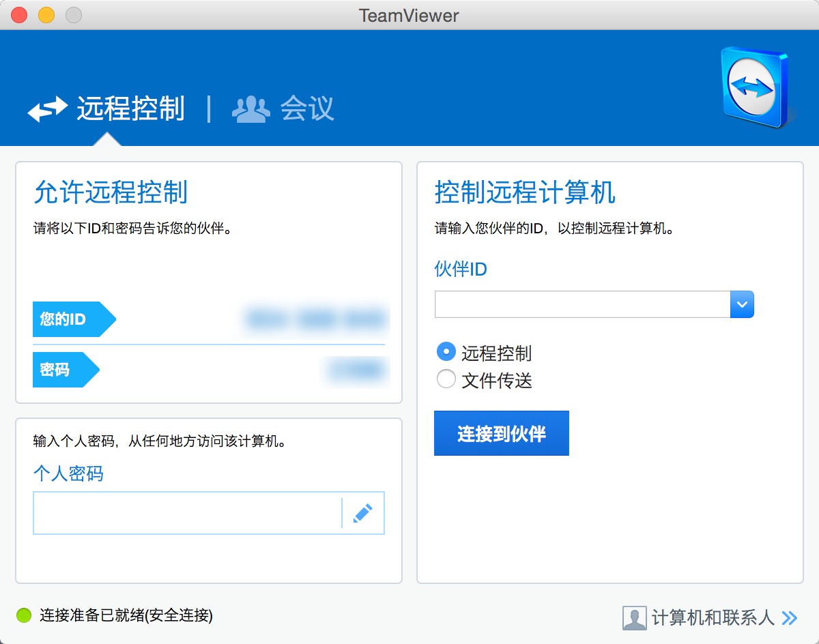Click the 个人密码 label
Viewport: 819px width, 644px height.
[x=68, y=473]
